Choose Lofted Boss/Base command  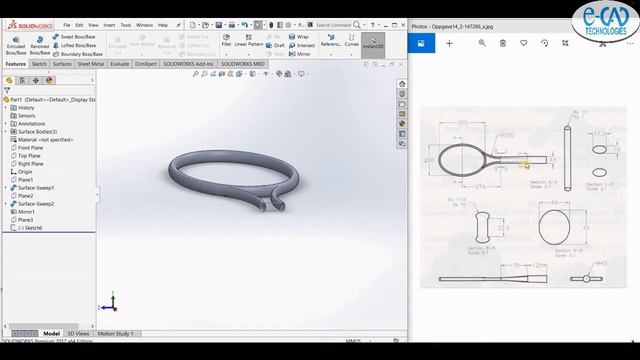[74, 45]
